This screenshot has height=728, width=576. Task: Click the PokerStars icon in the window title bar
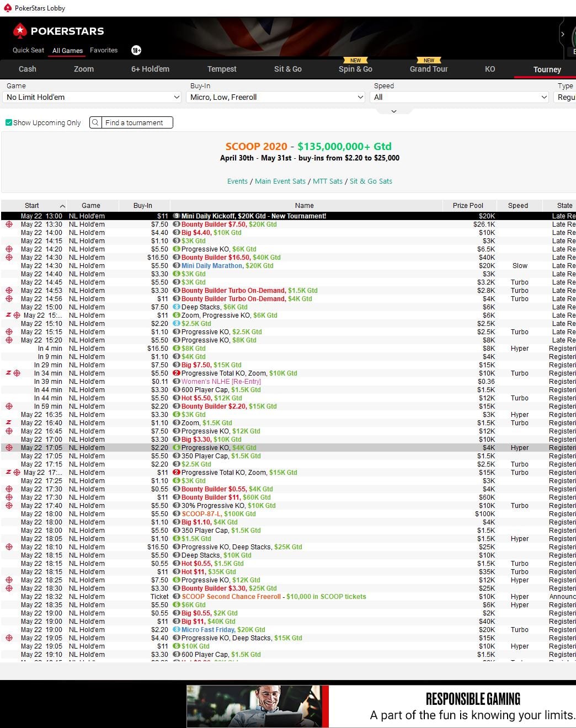[8, 8]
